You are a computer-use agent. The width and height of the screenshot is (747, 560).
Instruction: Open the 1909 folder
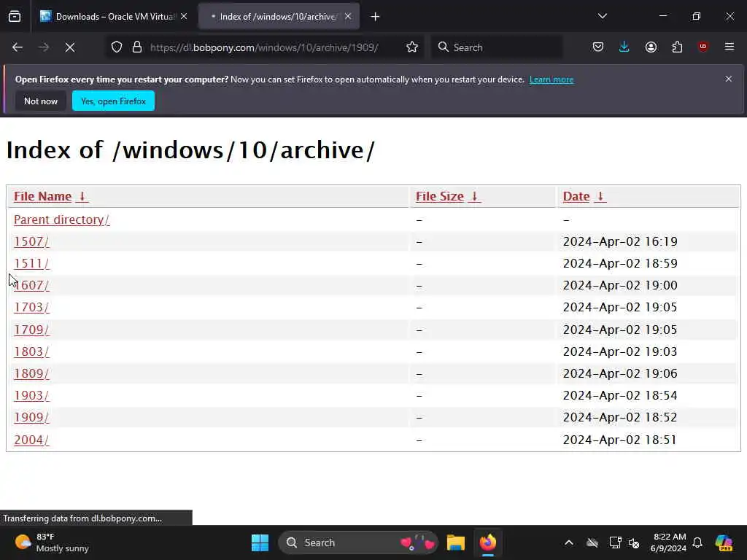click(31, 417)
